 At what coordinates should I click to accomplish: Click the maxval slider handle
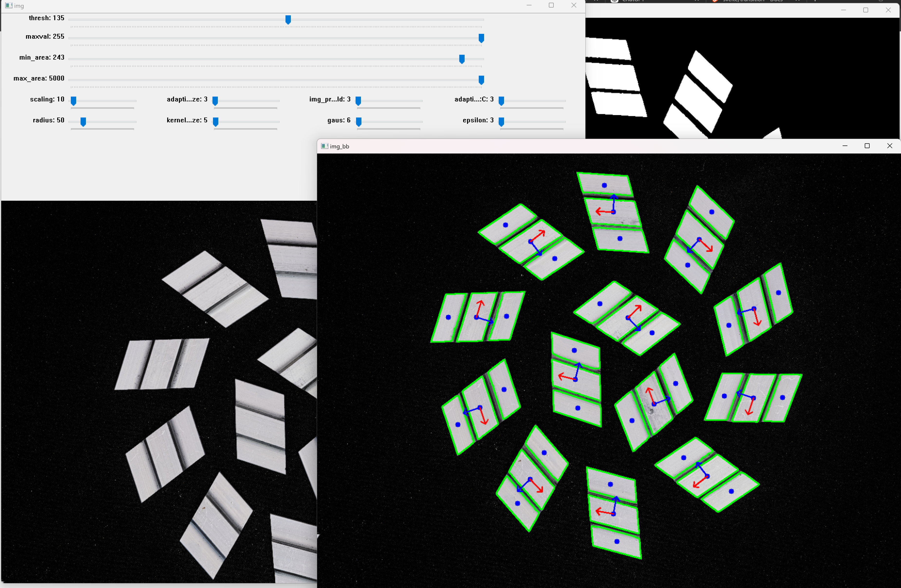(481, 38)
